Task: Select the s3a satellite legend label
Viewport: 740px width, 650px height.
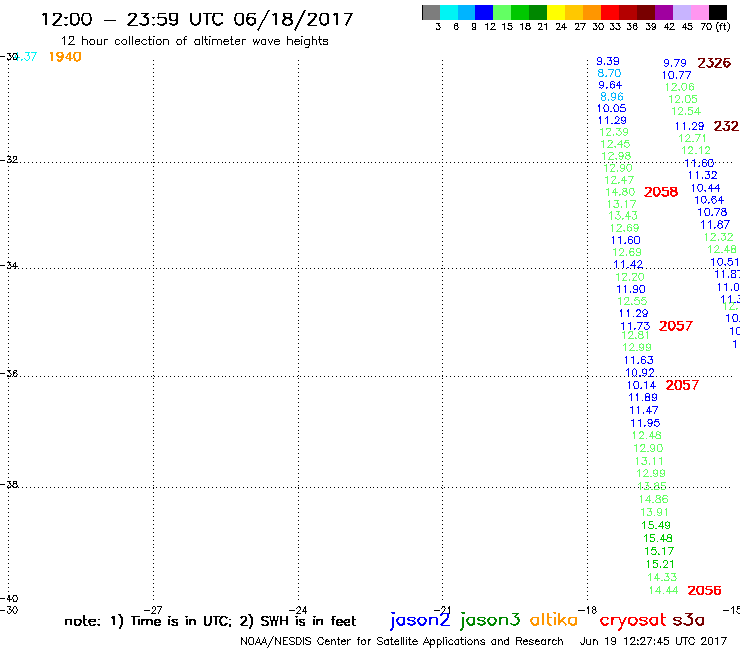Action: coord(689,620)
